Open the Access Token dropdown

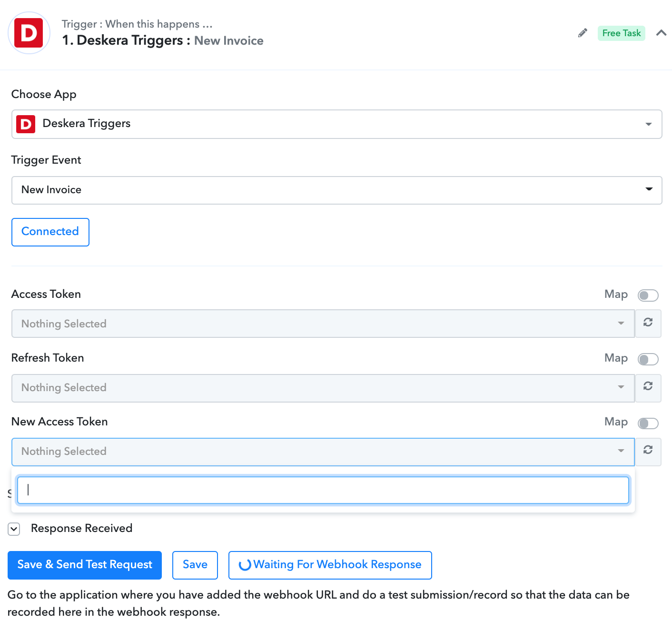(x=323, y=324)
